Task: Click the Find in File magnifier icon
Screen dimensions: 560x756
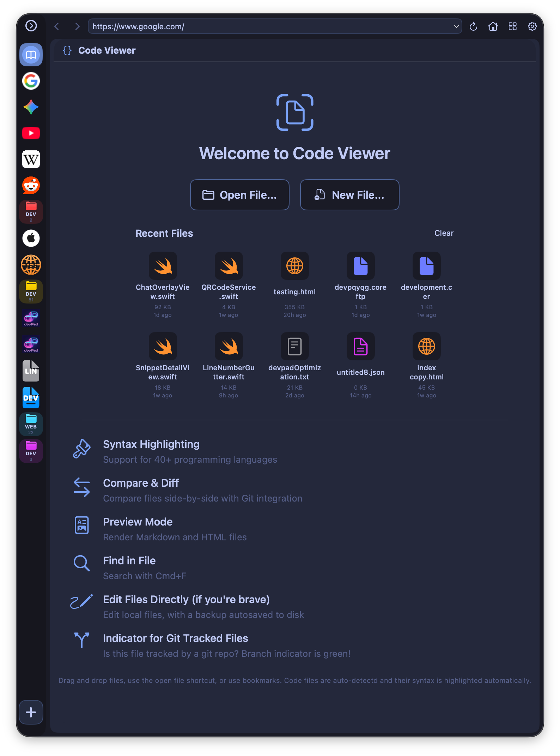Action: coord(81,563)
